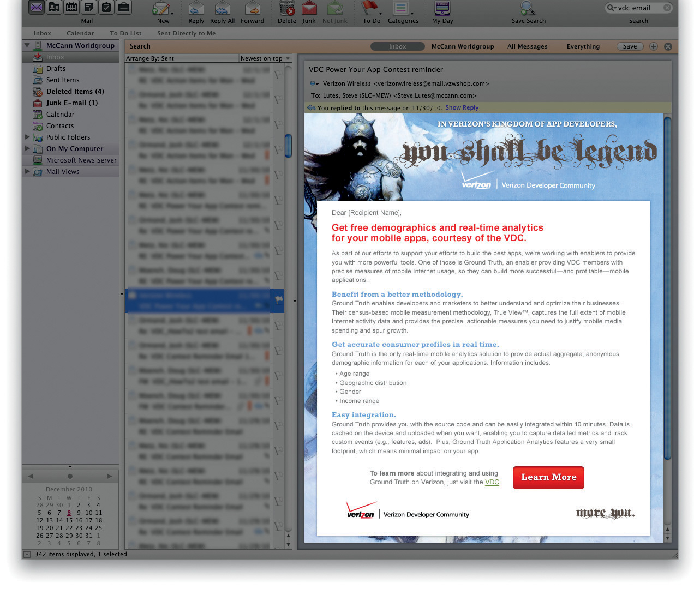
Task: Limit search scope to Inbox
Action: point(397,46)
